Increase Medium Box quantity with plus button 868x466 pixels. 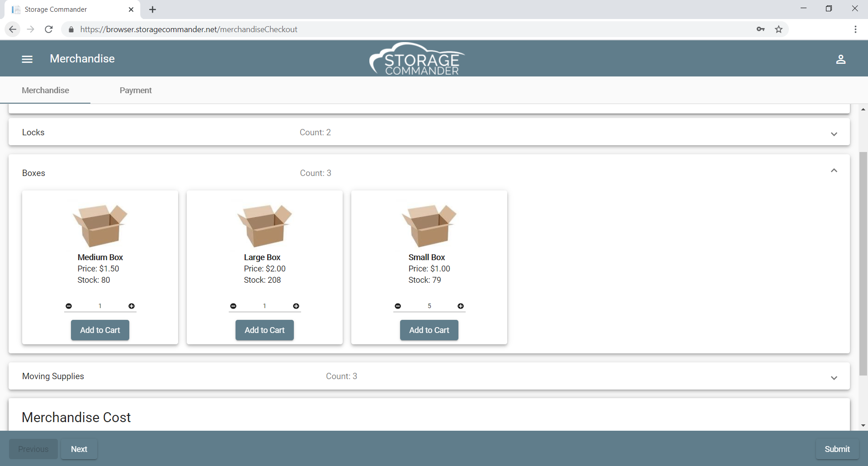click(x=132, y=306)
